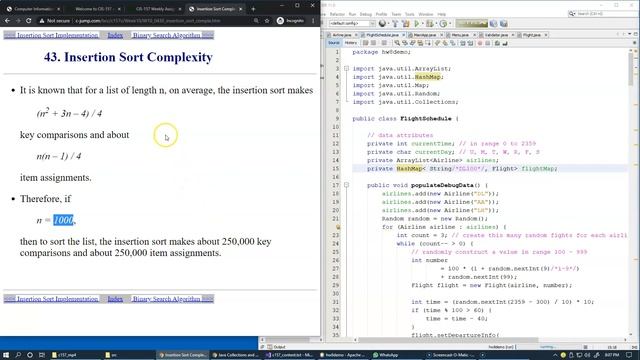The width and height of the screenshot is (640, 360).
Task: Open the Windows Start menu
Action: click(6, 355)
